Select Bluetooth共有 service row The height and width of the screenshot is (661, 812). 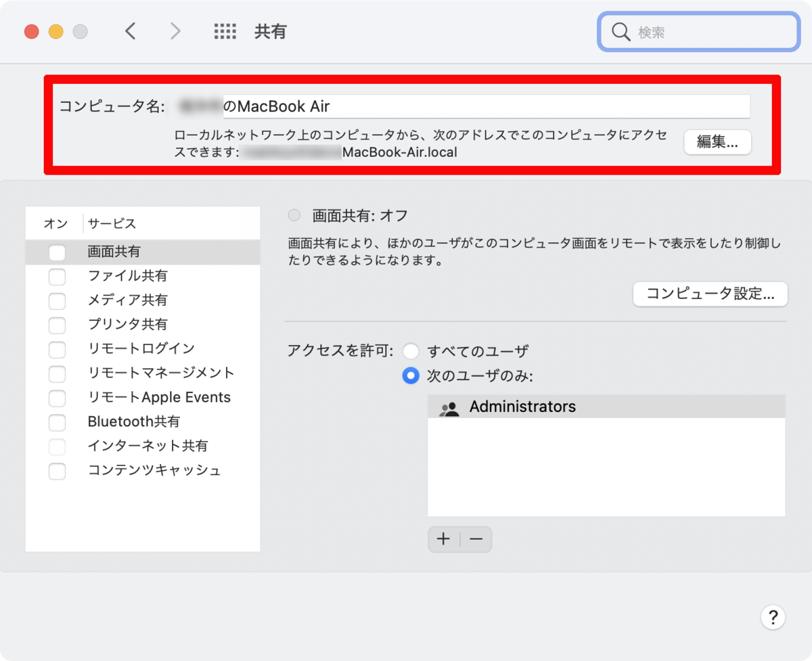pos(143,422)
